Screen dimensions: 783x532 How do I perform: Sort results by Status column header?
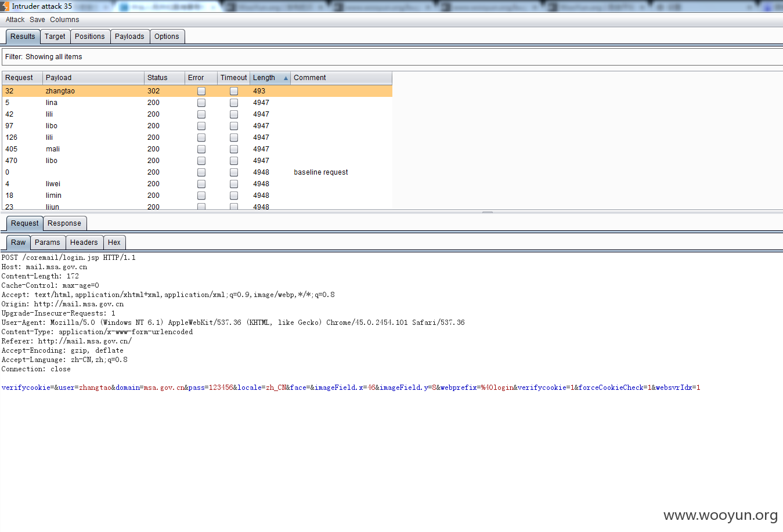pos(164,78)
